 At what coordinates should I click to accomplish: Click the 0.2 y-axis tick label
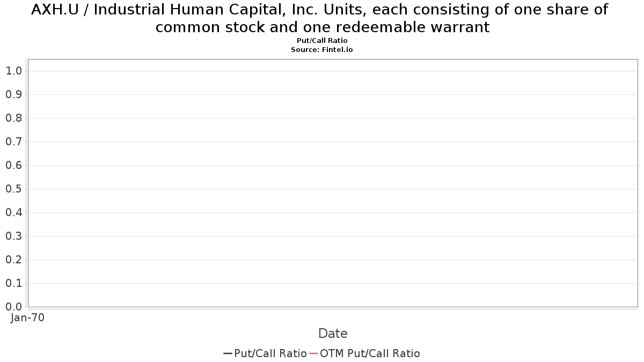point(13,260)
